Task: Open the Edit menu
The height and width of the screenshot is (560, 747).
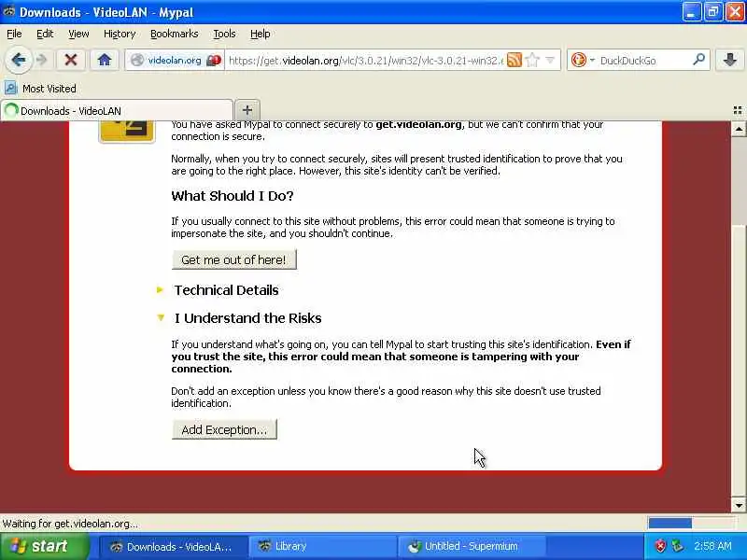Action: [45, 34]
